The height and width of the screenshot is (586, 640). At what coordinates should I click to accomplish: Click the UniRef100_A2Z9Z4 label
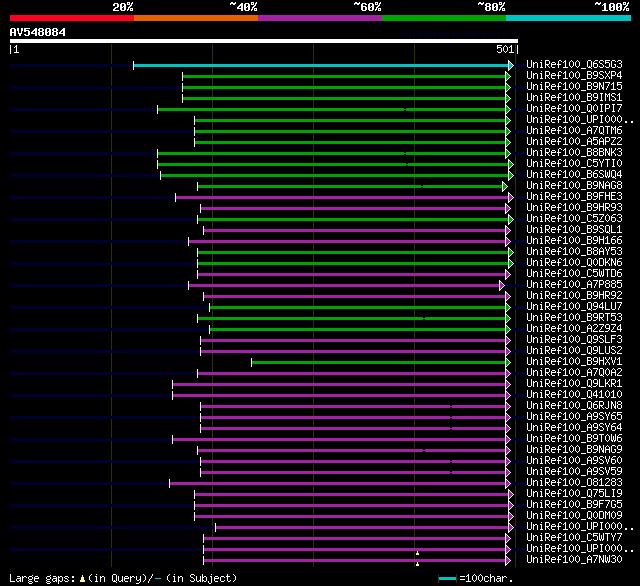[574, 329]
